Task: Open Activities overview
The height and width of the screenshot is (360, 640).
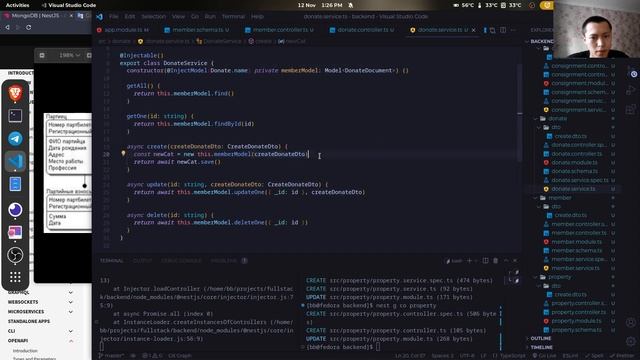Action: (17, 5)
